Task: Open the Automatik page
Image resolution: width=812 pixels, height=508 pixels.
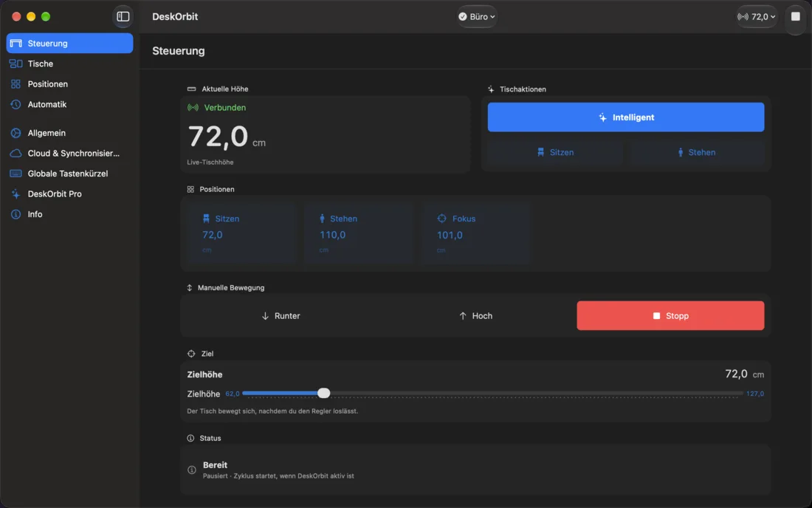Action: [69, 104]
